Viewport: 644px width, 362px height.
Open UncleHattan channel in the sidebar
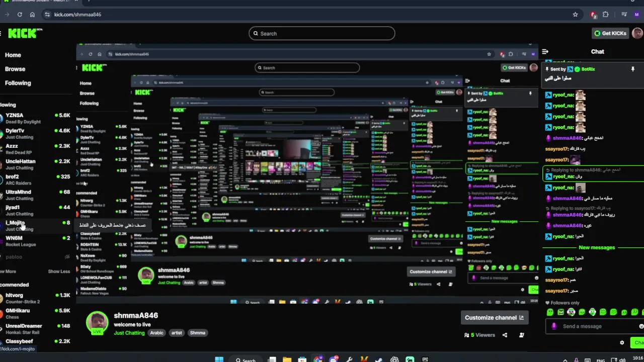[35, 164]
